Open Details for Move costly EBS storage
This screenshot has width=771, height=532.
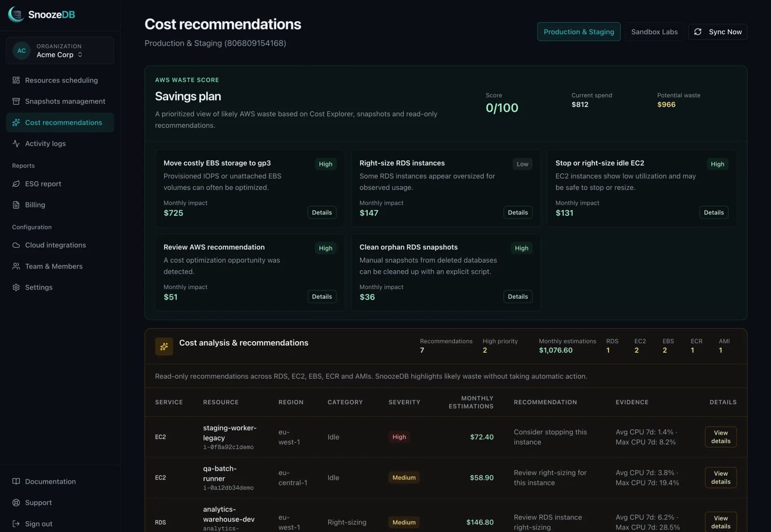[x=322, y=213]
